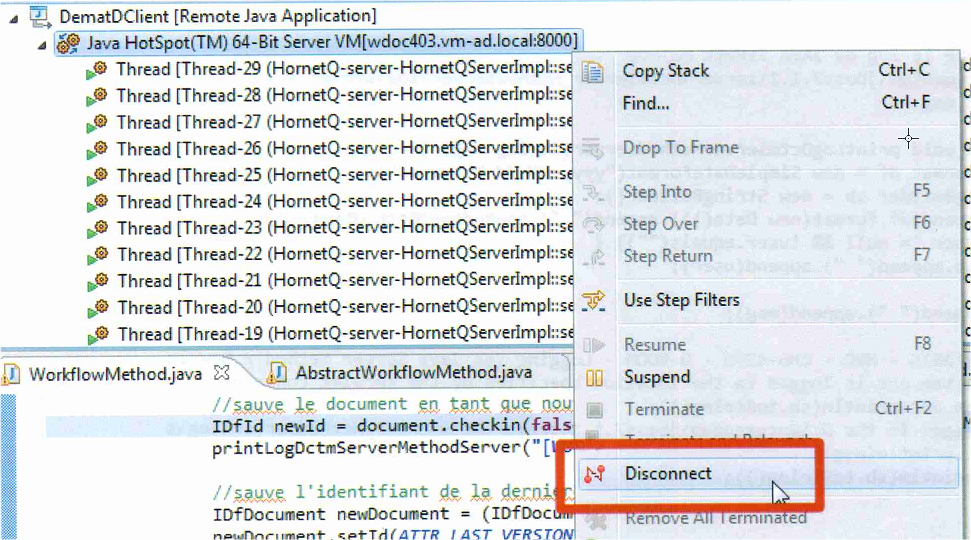The image size is (971, 540).
Task: Close the WorkflowMethod.java tab
Action: (222, 373)
